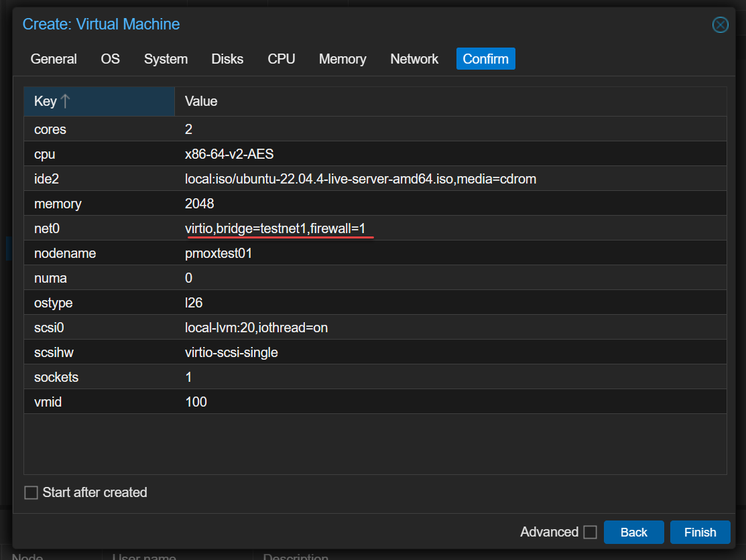The height and width of the screenshot is (560, 746).
Task: Open the CPU tab
Action: coord(282,59)
